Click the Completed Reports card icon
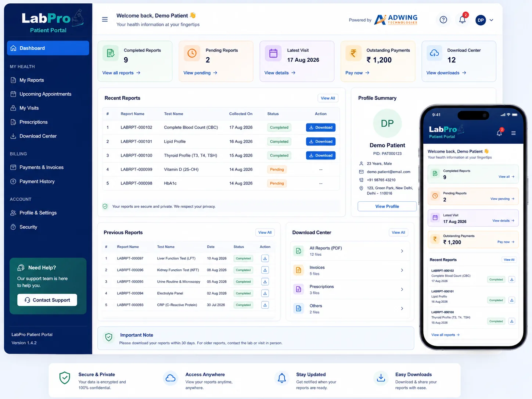This screenshot has width=532, height=399. pyautogui.click(x=111, y=53)
